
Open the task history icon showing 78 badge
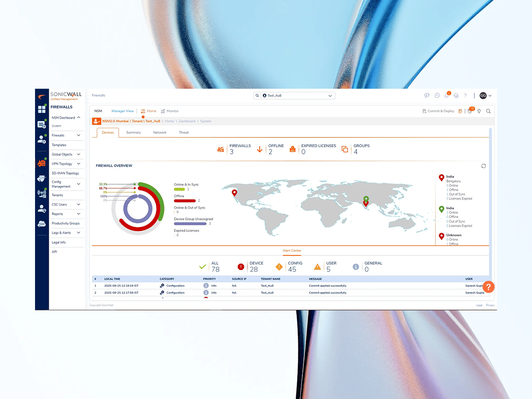coord(469,112)
